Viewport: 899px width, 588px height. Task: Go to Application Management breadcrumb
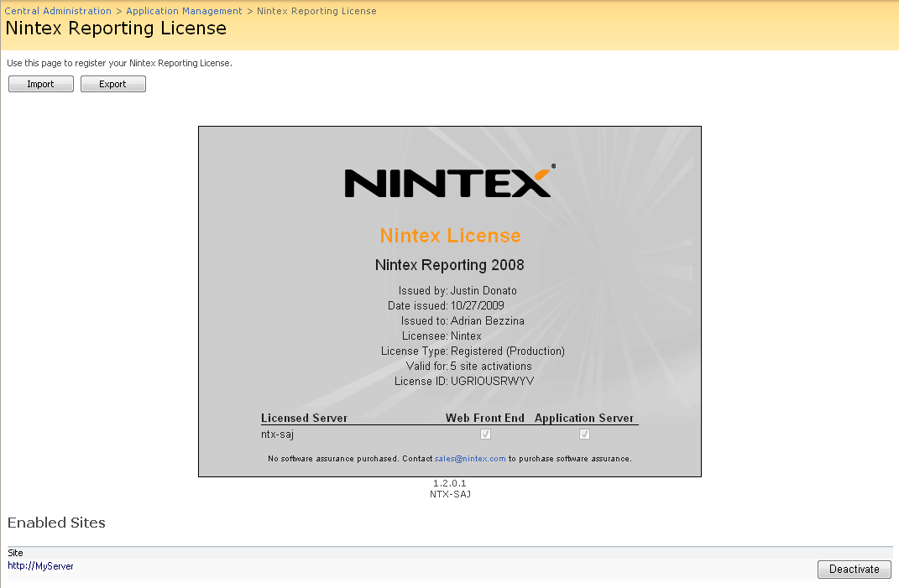[184, 11]
